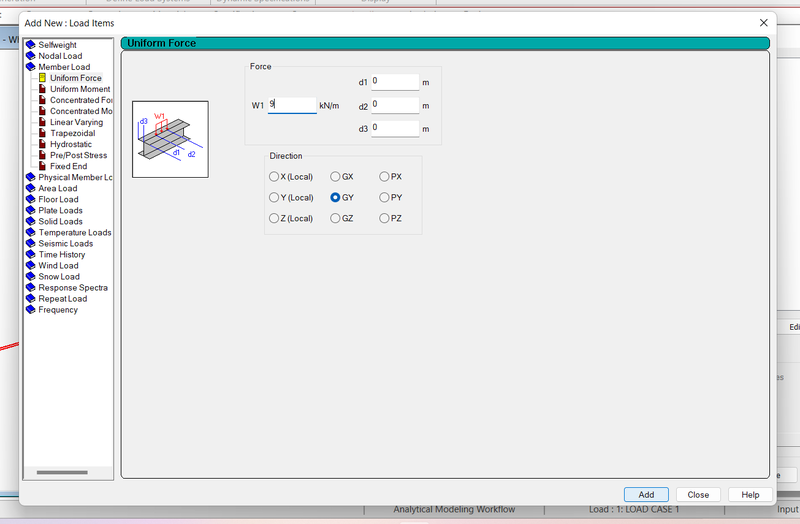Select the Z (Local) direction radio button
The height and width of the screenshot is (524, 800).
coord(274,218)
